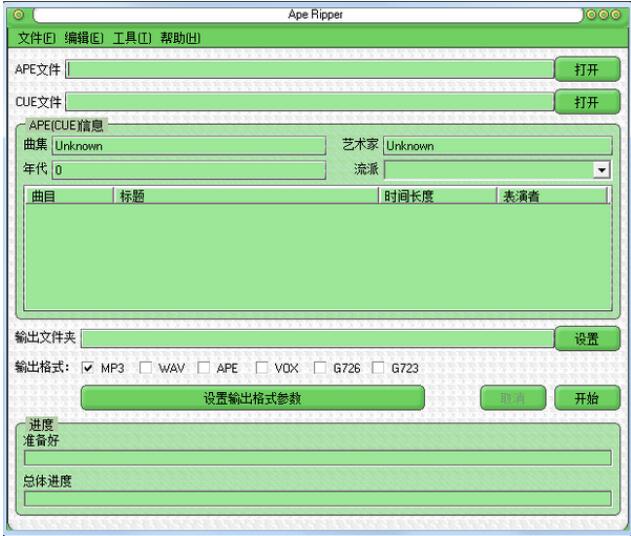The height and width of the screenshot is (536, 631).
Task: Click the 年代 year field
Action: 189,170
